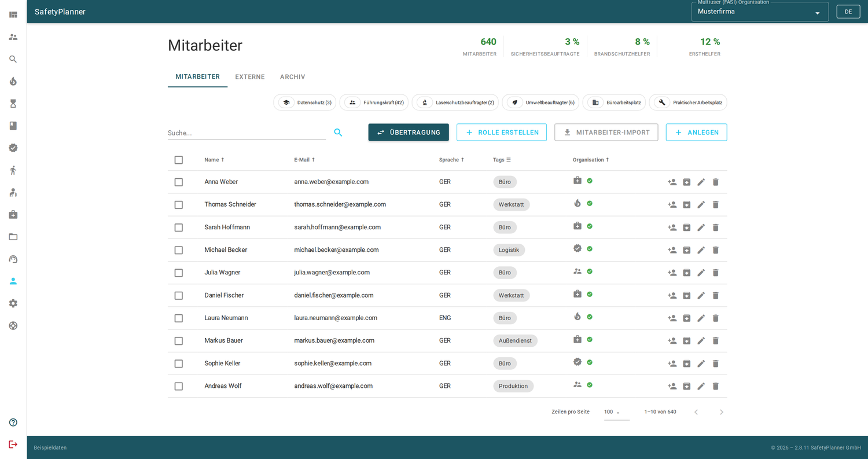Go to next page arrow
This screenshot has width=868, height=459.
coord(722,412)
